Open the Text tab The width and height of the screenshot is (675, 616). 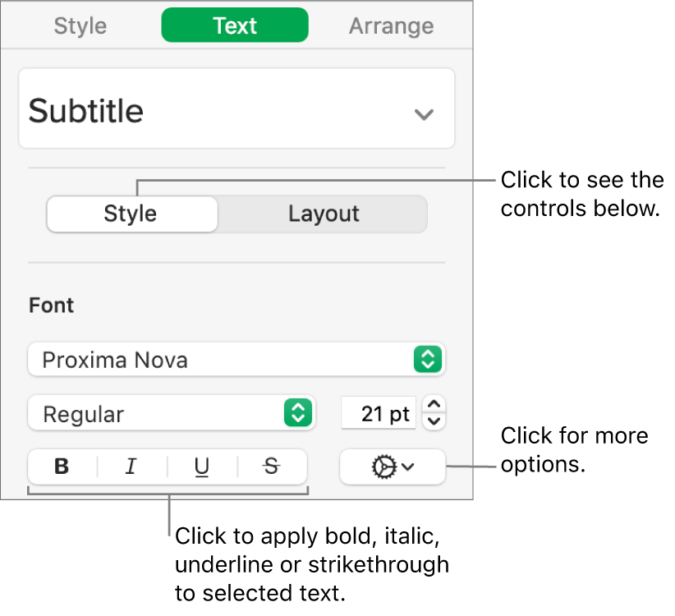point(234,25)
